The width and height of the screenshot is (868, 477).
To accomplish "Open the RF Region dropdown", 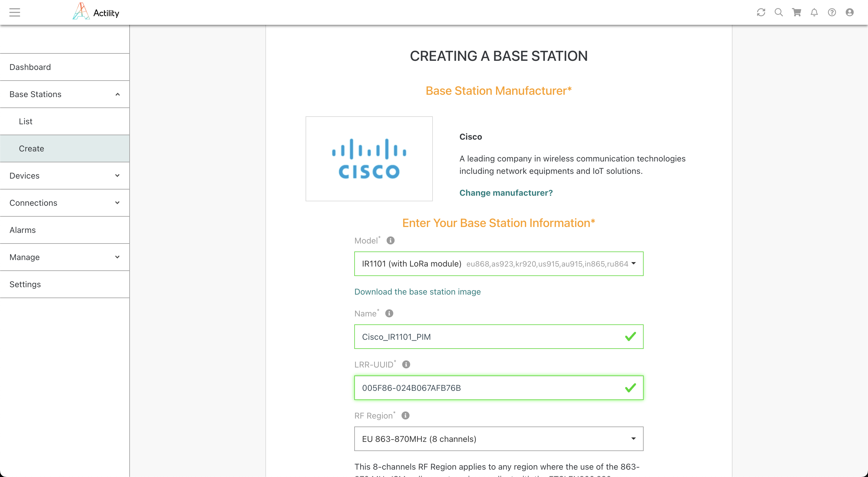I will (498, 439).
